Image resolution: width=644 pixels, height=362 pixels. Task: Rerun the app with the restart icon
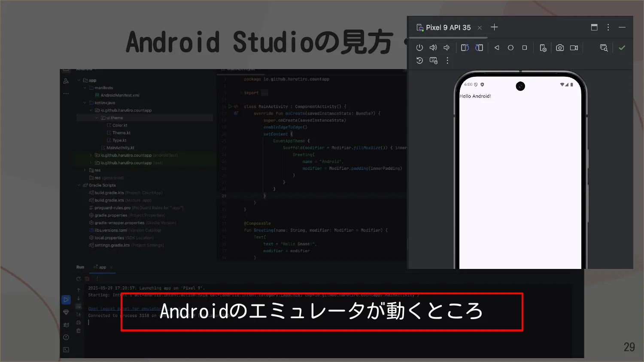(x=79, y=278)
